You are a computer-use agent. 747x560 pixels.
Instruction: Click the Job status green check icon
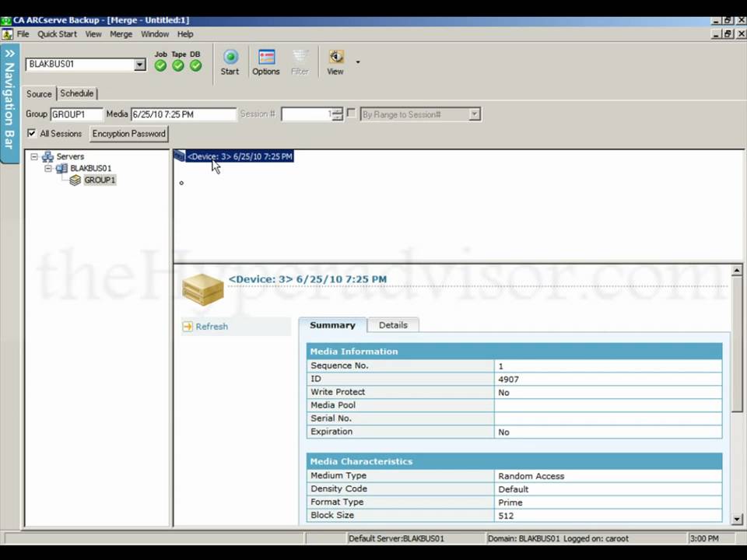click(160, 65)
